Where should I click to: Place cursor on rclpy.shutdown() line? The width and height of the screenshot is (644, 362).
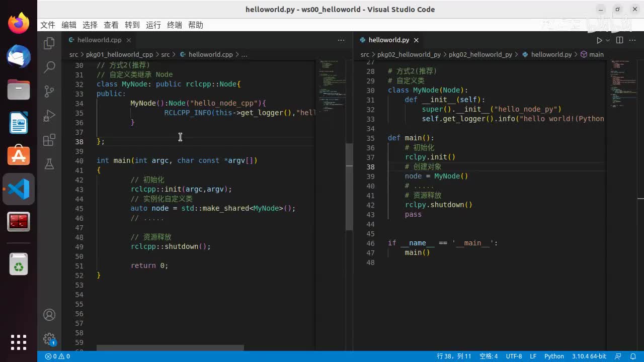pyautogui.click(x=439, y=205)
